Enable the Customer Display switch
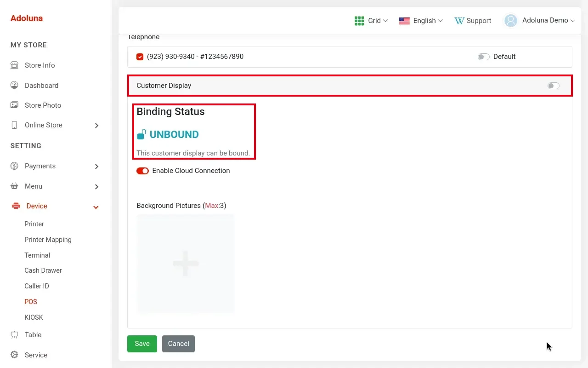This screenshot has width=588, height=368. point(554,86)
